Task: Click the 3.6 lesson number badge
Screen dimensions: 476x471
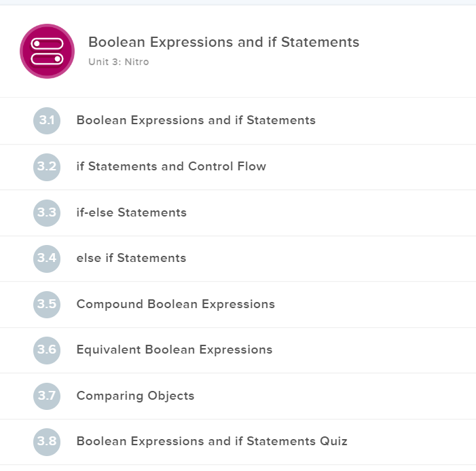Action: [x=47, y=350]
